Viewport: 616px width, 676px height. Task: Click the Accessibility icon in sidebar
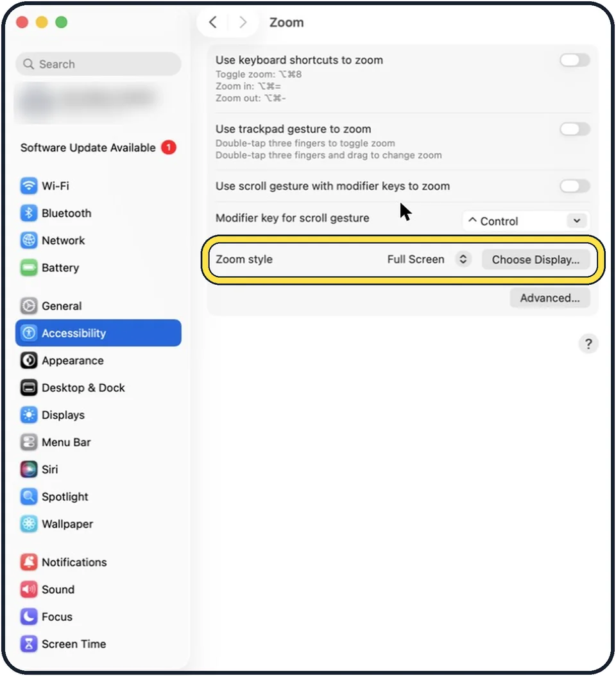coord(29,333)
